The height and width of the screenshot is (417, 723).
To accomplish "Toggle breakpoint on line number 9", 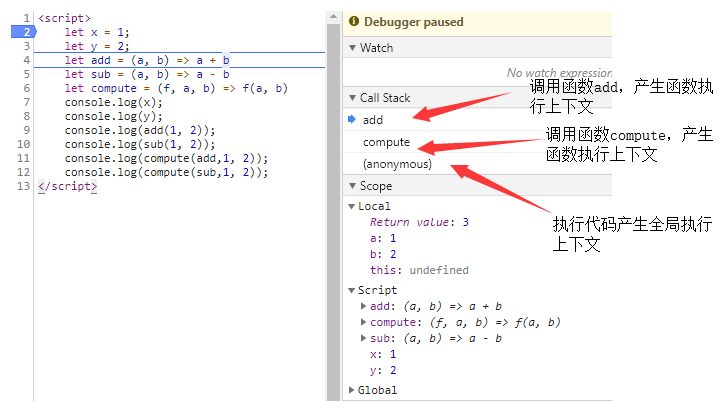I will (27, 130).
